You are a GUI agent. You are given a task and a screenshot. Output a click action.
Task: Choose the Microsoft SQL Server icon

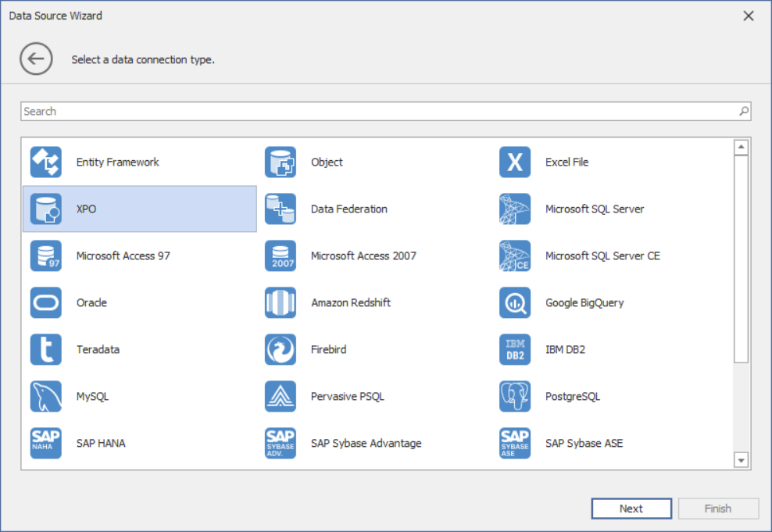coord(515,209)
